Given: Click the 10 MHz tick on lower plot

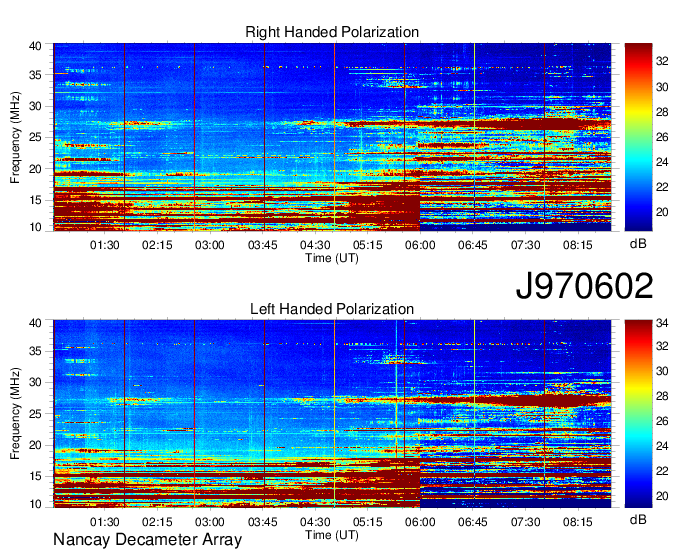Looking at the screenshot, I should 35,504.
